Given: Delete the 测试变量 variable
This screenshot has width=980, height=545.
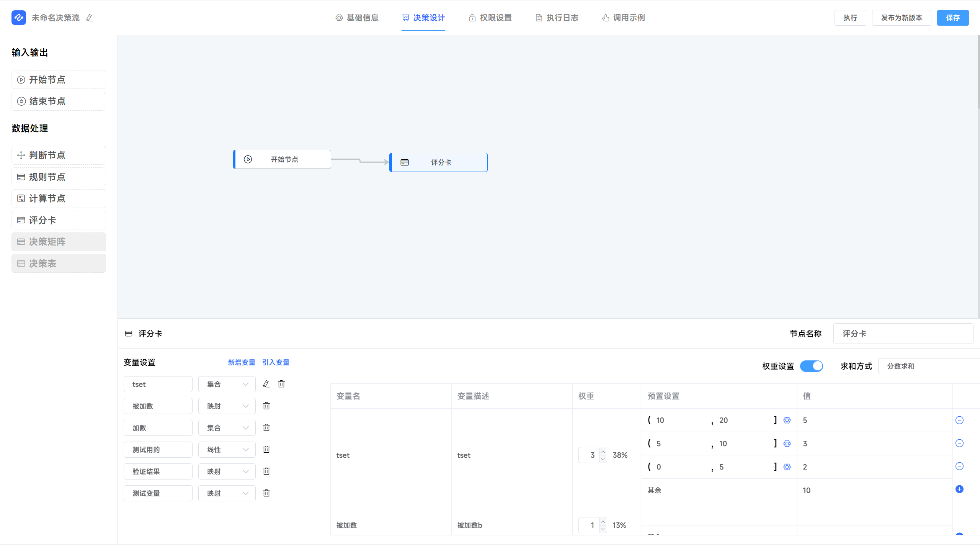Looking at the screenshot, I should pos(266,493).
